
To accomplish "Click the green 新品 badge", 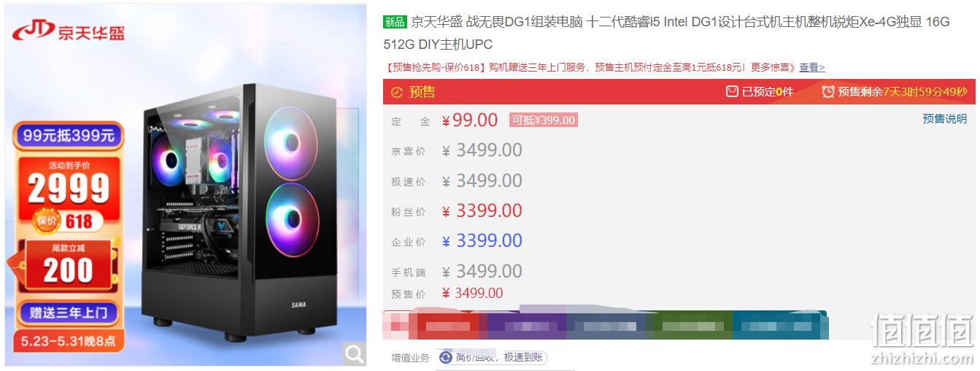I will pyautogui.click(x=395, y=22).
